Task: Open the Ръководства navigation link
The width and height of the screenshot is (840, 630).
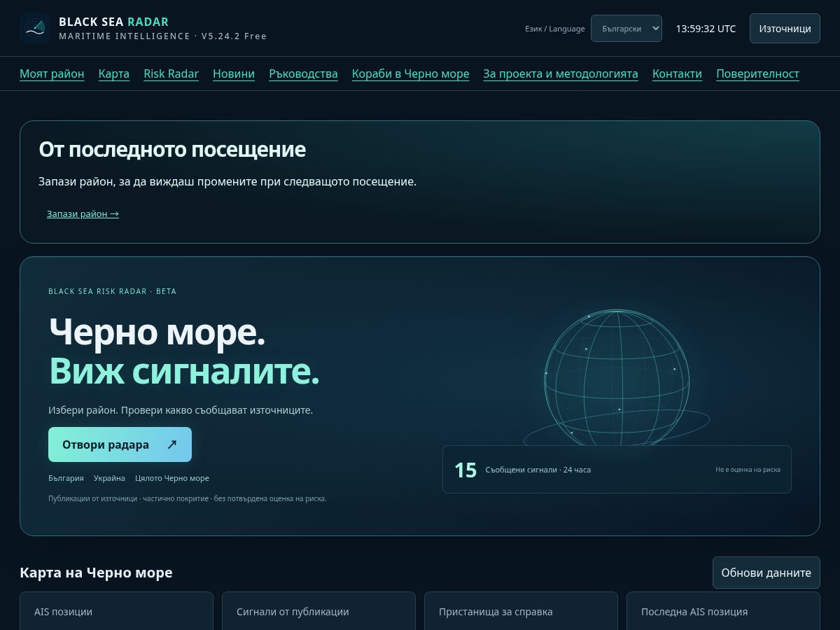Action: tap(304, 73)
